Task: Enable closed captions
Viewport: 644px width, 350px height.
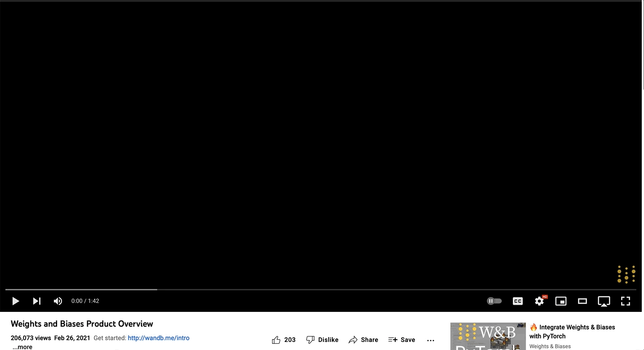Action: coord(517,301)
